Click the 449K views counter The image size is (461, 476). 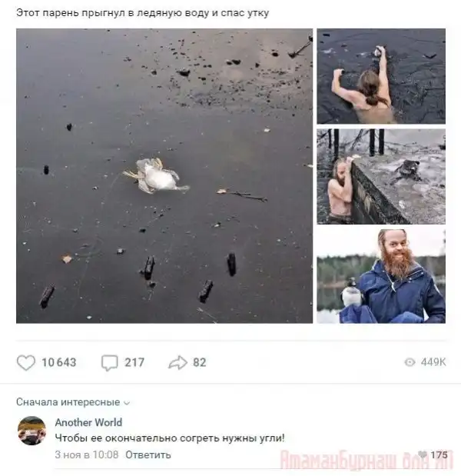click(433, 362)
